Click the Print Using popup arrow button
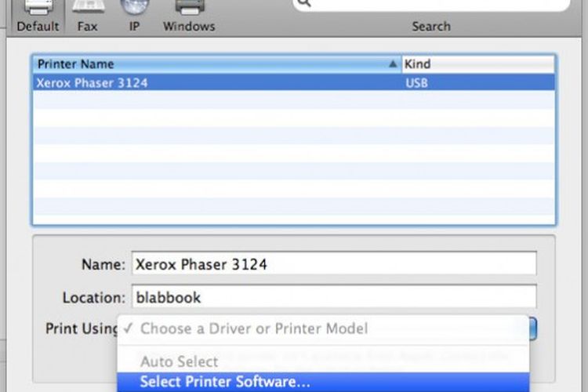This screenshot has height=392, width=588. pos(533,328)
